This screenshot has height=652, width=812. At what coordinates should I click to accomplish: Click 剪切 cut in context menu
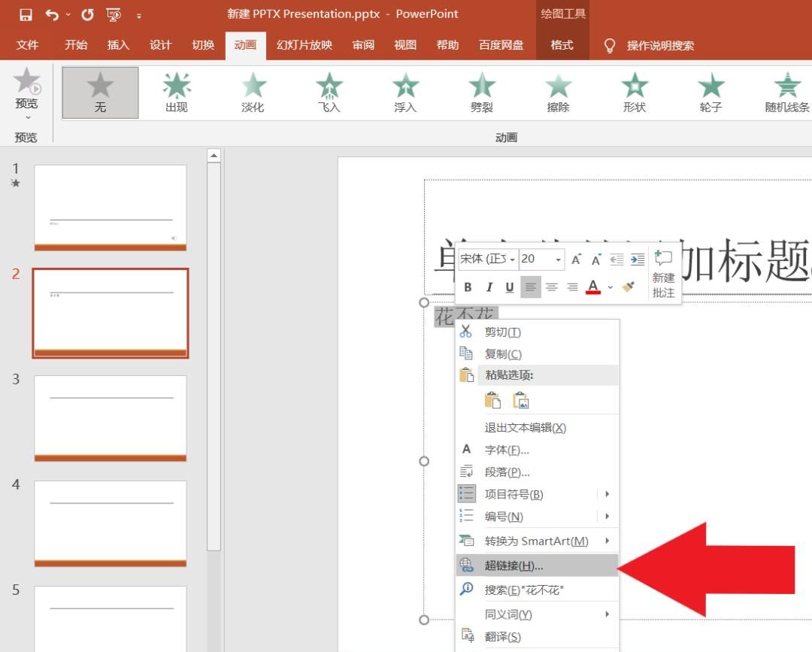(x=502, y=332)
